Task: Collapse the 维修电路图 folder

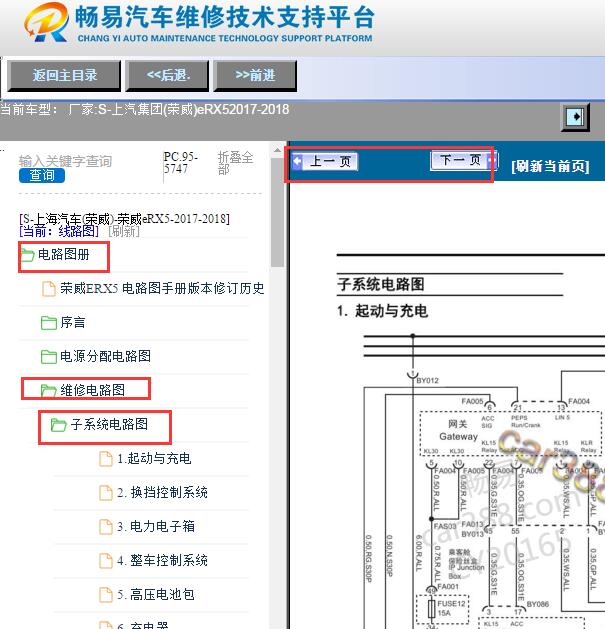Action: click(x=92, y=390)
